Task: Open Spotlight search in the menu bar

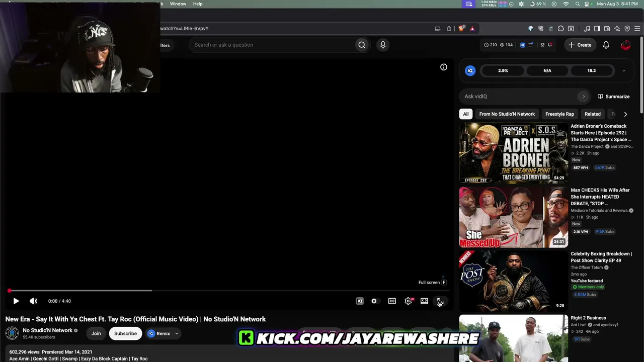Action: 577,4
